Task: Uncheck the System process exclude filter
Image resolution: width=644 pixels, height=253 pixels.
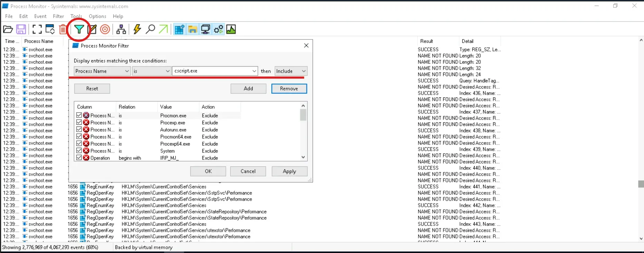Action: 79,151
